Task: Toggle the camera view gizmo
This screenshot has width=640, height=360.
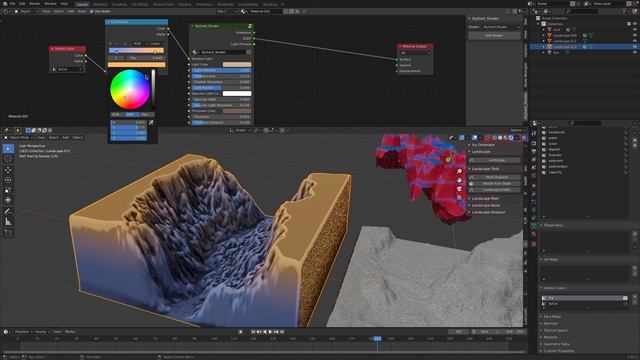Action: (460, 189)
